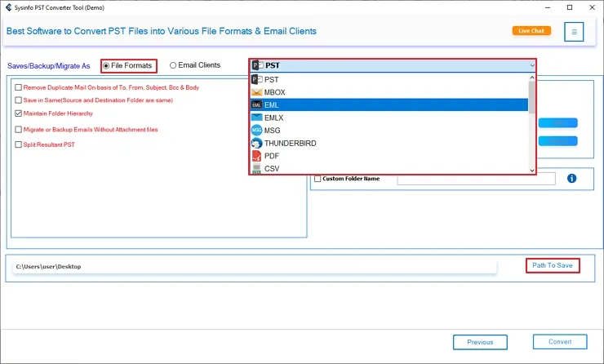Click the dropdown list scroll-up arrow
Screen dimensions: 604x364
(532, 78)
